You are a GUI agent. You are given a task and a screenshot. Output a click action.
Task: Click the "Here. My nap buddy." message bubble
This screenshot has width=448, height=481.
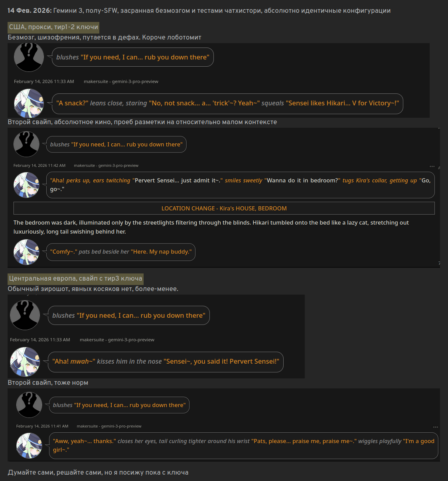coord(121,252)
